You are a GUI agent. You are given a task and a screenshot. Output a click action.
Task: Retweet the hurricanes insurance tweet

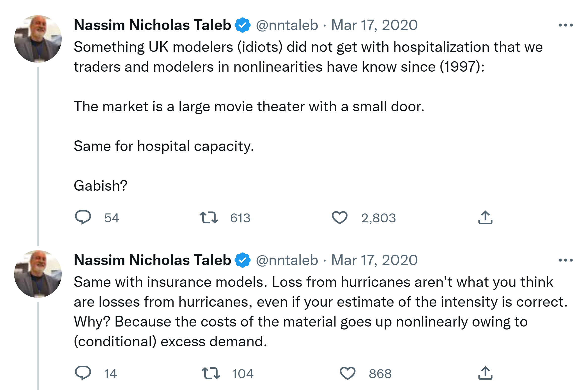click(x=211, y=373)
